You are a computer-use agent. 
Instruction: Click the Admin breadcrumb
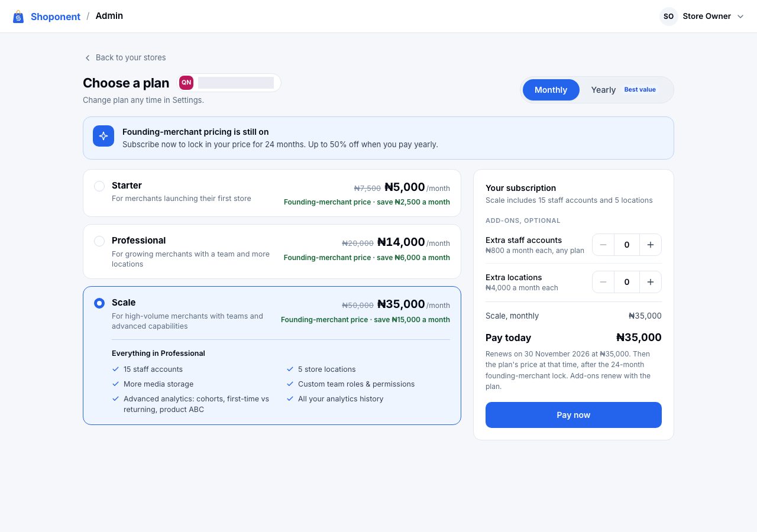(x=109, y=16)
